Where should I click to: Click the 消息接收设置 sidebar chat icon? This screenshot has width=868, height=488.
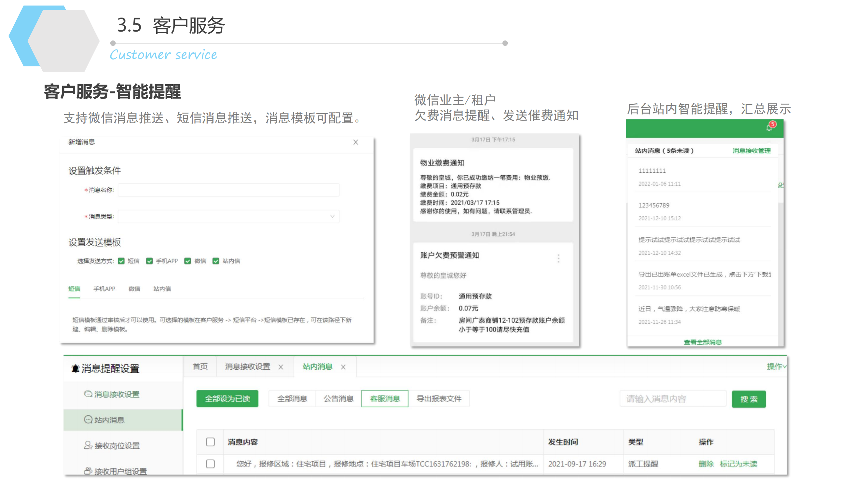[x=88, y=394]
